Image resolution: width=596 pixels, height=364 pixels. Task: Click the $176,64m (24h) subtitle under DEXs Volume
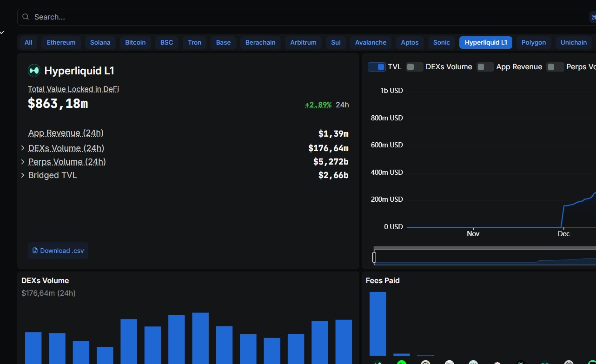(x=48, y=293)
